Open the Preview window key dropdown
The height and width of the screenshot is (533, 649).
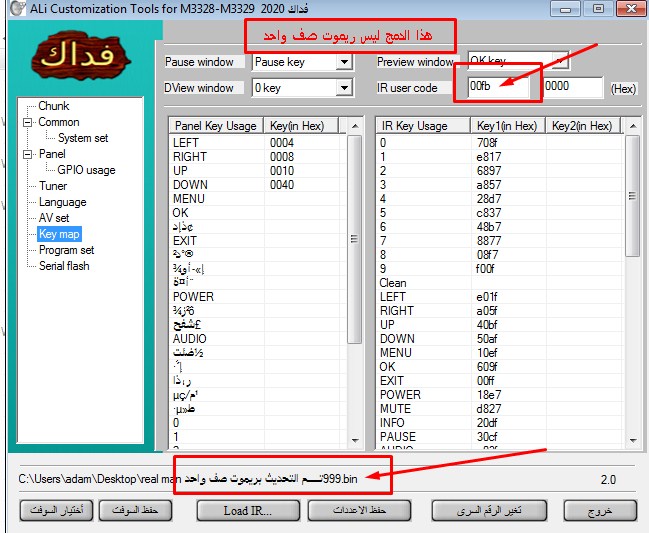559,61
